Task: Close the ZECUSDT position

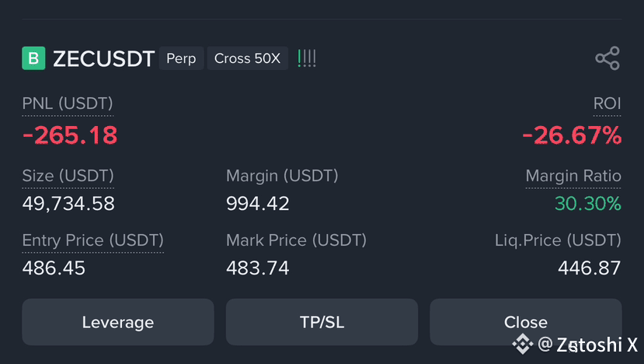Action: pyautogui.click(x=526, y=322)
